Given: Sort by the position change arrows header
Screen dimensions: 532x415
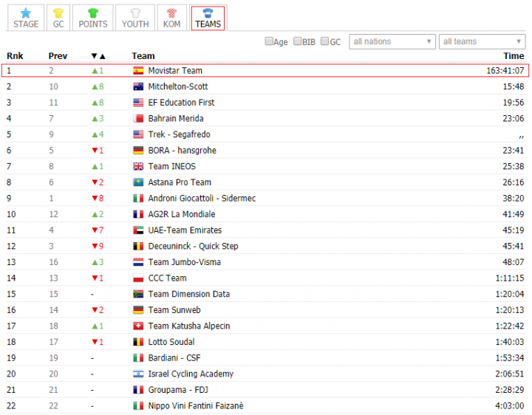Looking at the screenshot, I should (98, 56).
